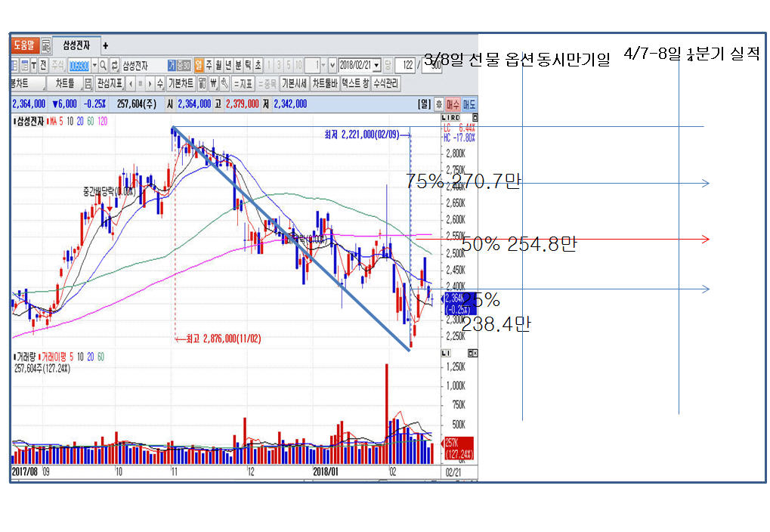Click the icon next to the 도움말 button
This screenshot has width=770, height=532.
[x=45, y=45]
